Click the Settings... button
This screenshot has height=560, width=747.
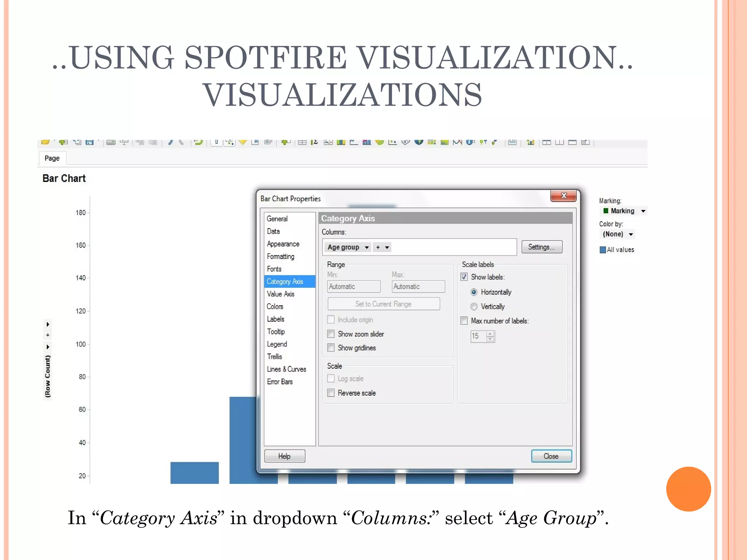pyautogui.click(x=542, y=247)
